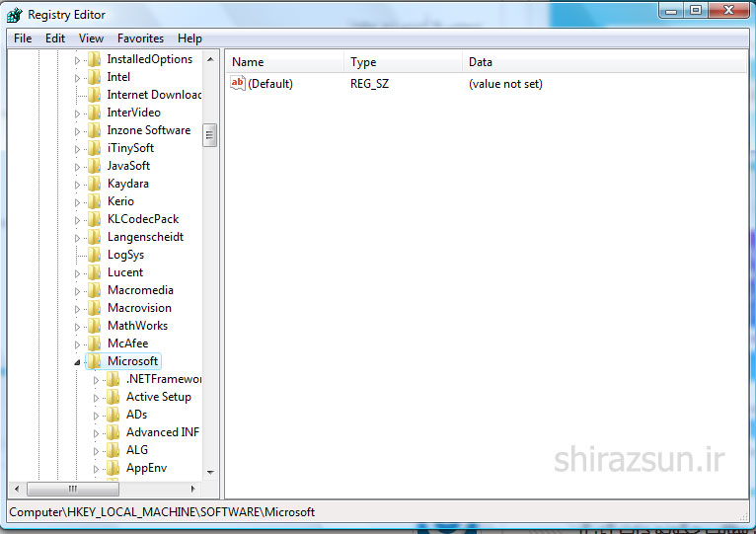Click the LogSys folder icon
756x534 pixels.
click(x=95, y=255)
